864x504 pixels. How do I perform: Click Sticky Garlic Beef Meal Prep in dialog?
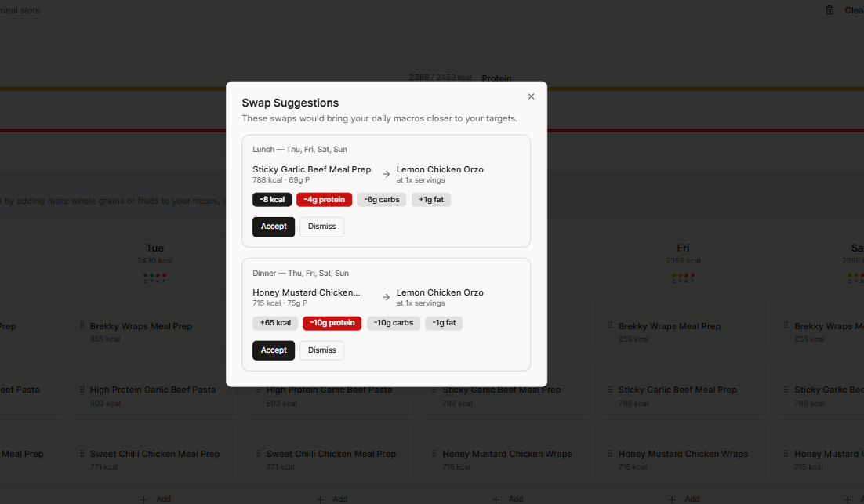pyautogui.click(x=311, y=169)
